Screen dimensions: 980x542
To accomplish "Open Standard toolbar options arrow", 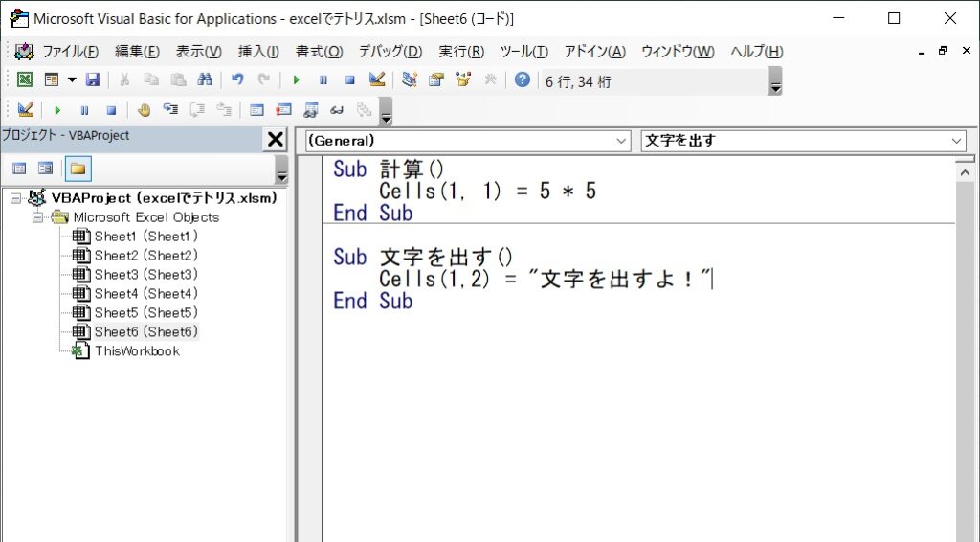I will pyautogui.click(x=775, y=82).
